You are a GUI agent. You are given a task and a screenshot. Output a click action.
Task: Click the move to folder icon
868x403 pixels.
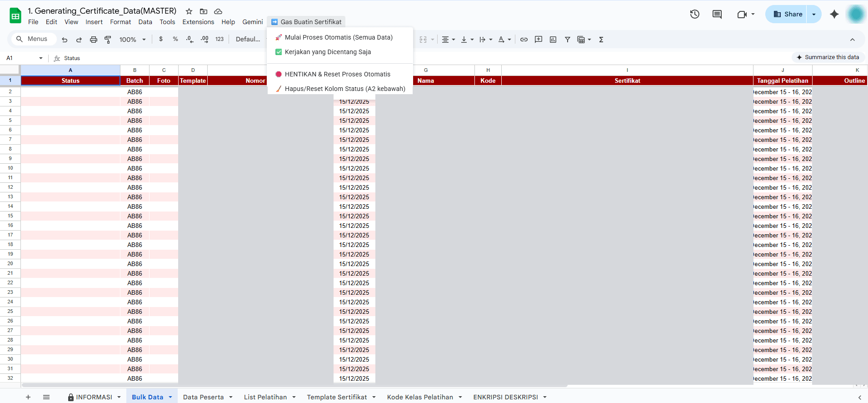(x=204, y=11)
